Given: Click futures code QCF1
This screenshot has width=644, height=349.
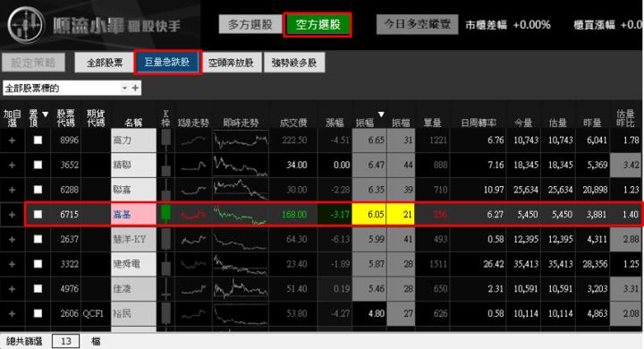Looking at the screenshot, I should click(x=93, y=313).
